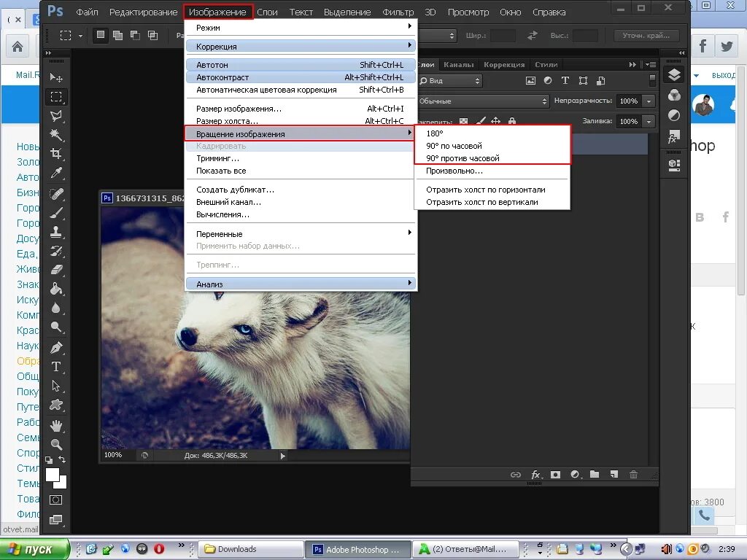The image size is (747, 560).
Task: Click the add layer mask icon
Action: pos(555,474)
